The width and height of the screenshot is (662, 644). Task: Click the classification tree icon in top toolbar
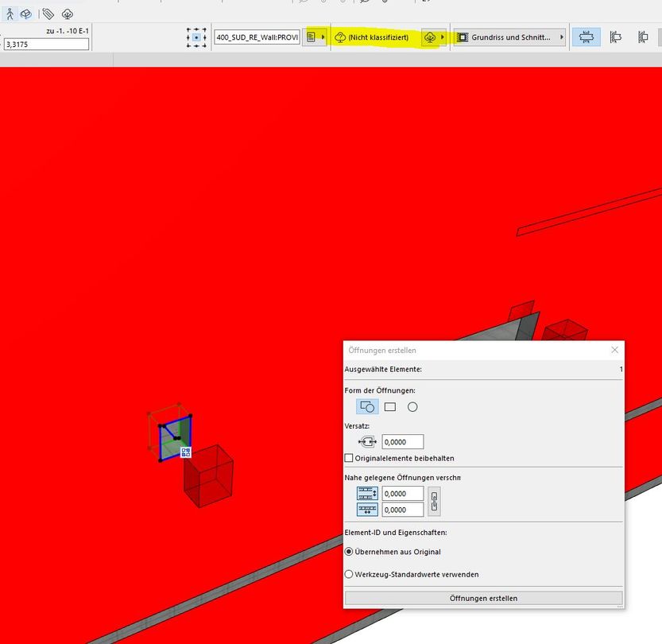pyautogui.click(x=67, y=14)
